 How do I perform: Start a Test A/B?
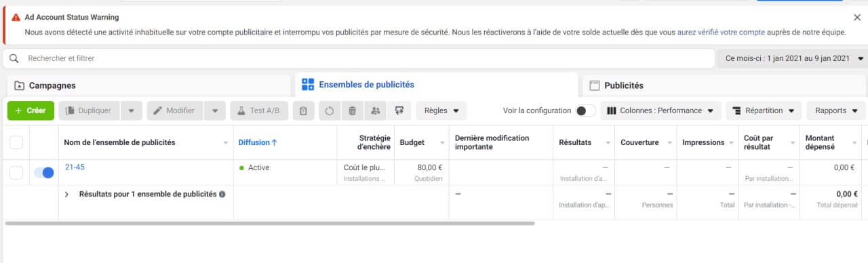260,110
